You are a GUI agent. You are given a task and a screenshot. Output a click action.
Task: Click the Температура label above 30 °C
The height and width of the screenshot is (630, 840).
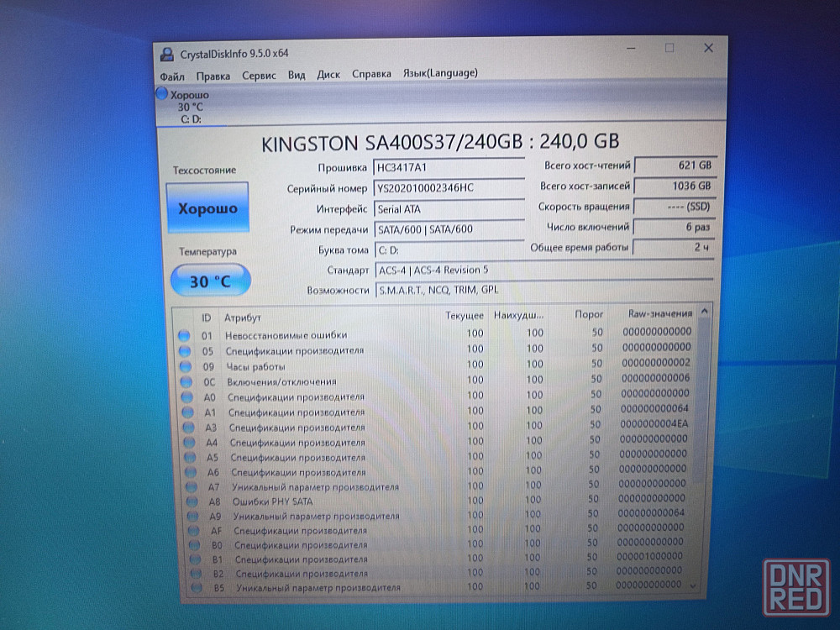207,252
